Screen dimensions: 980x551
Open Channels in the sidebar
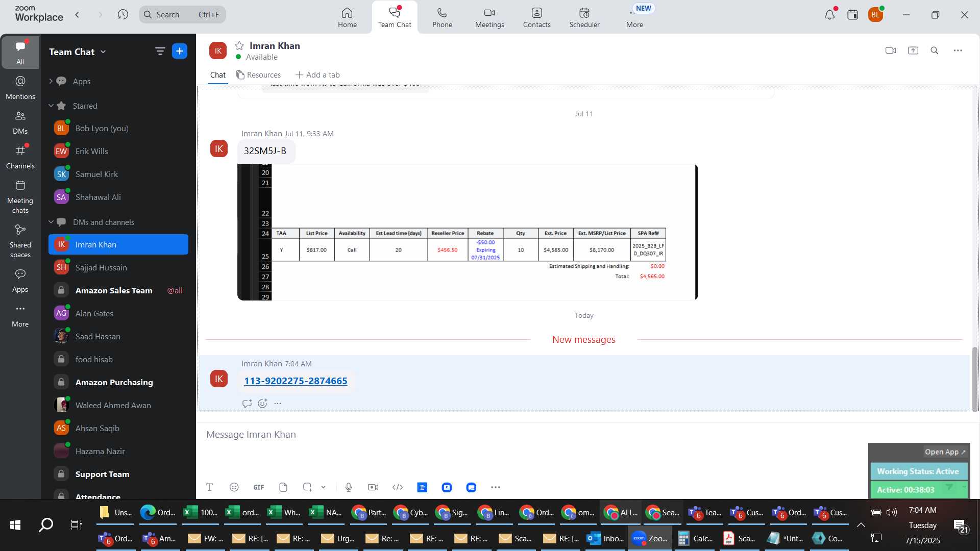coord(20,157)
